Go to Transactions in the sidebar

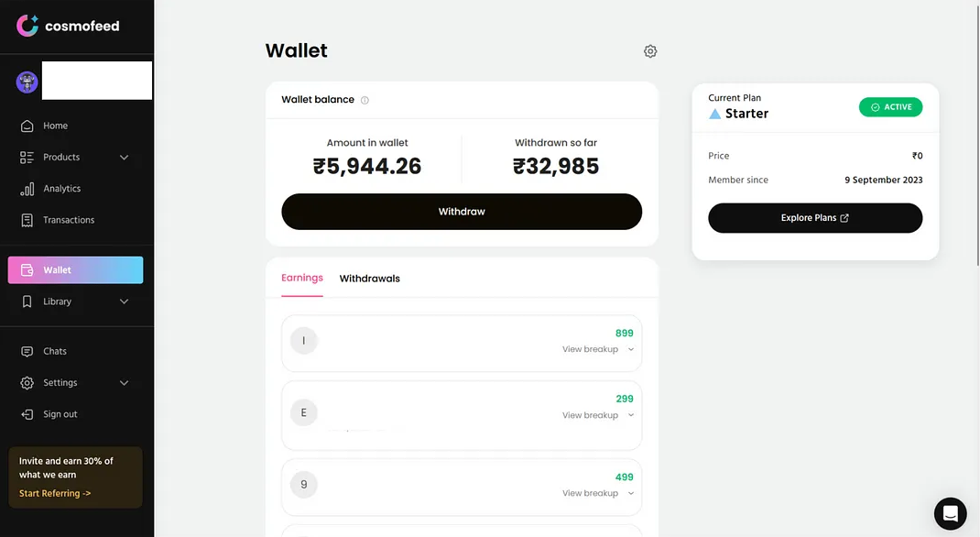tap(68, 220)
